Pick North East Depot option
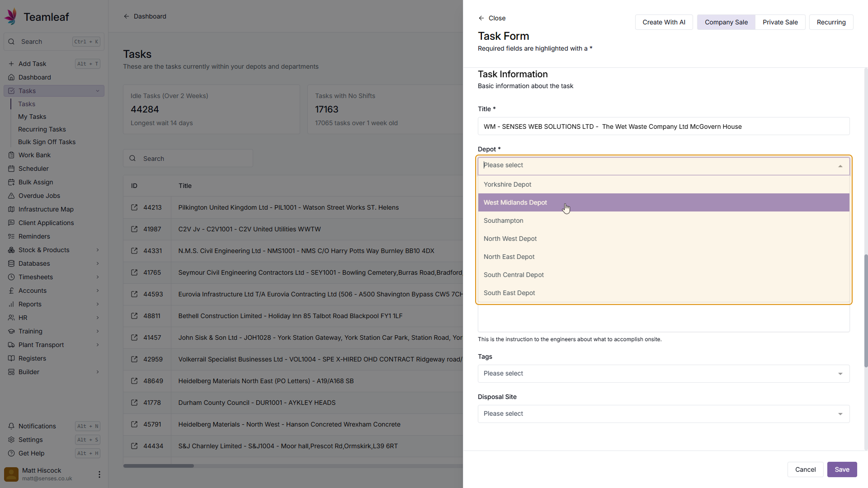The image size is (868, 488). pyautogui.click(x=664, y=257)
